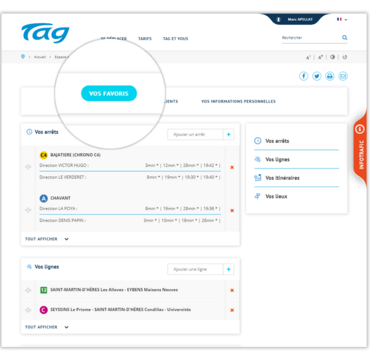Screen dimensions: 370x362
Task: Click the CHAVANT stop name
Action: 60,198
